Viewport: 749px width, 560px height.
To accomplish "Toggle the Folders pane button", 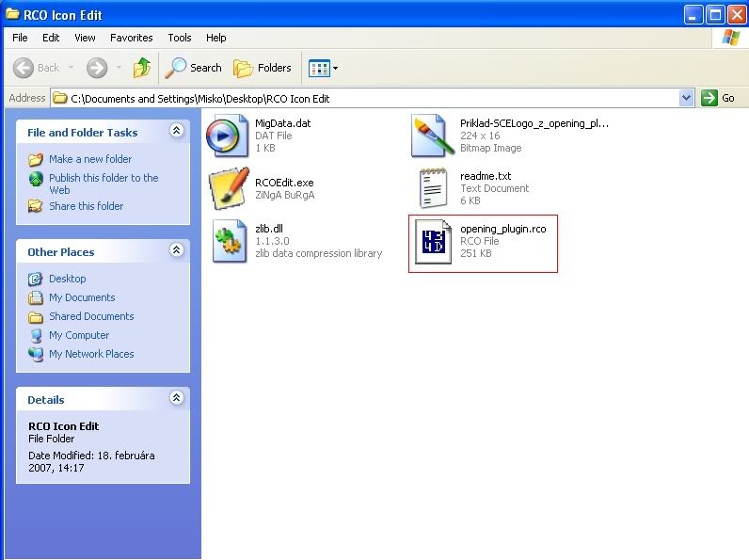I will point(263,68).
